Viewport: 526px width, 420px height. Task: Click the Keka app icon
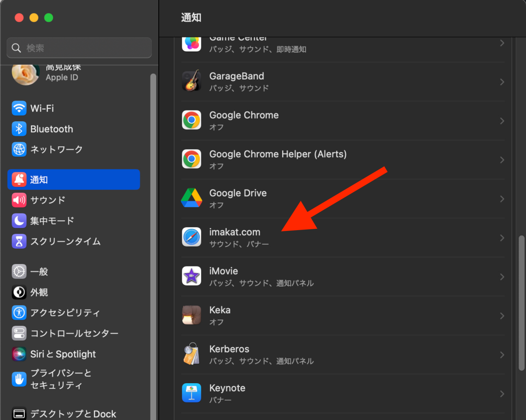coord(191,315)
